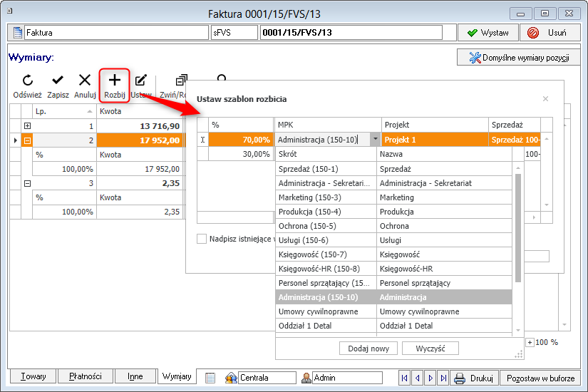This screenshot has width=588, height=392.
Task: Click the Dodaj nowy button
Action: (368, 349)
